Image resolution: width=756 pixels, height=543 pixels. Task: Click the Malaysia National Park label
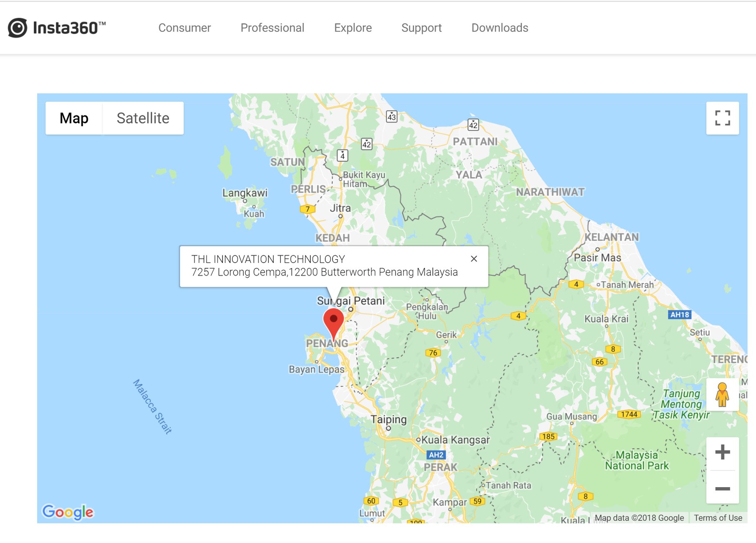[637, 460]
